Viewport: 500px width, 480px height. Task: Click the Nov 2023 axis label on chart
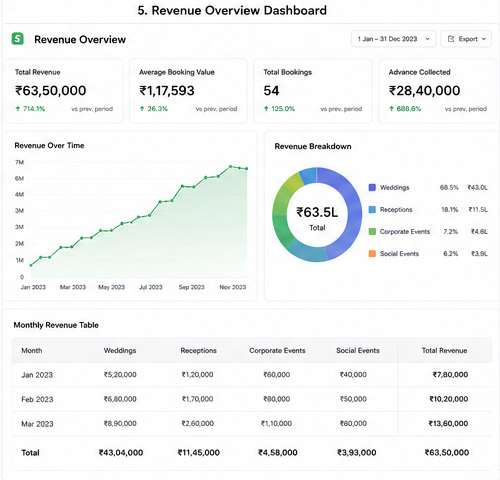(x=233, y=287)
